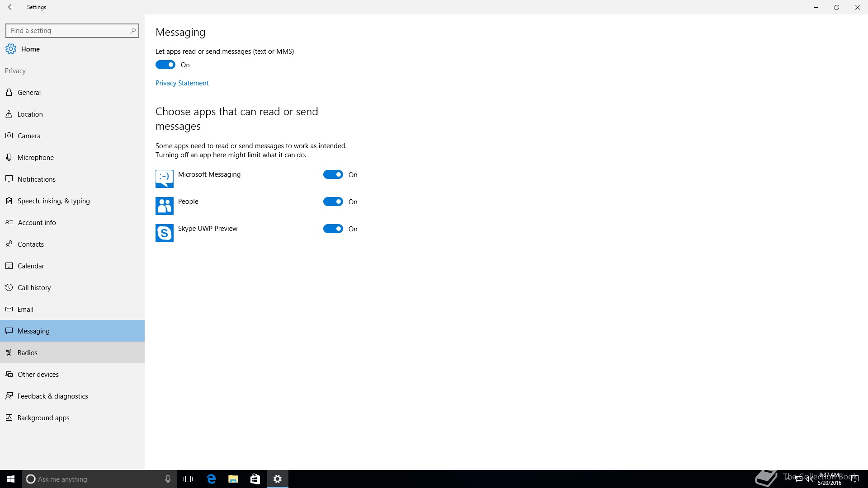Turn off let apps read or send messages

click(165, 65)
